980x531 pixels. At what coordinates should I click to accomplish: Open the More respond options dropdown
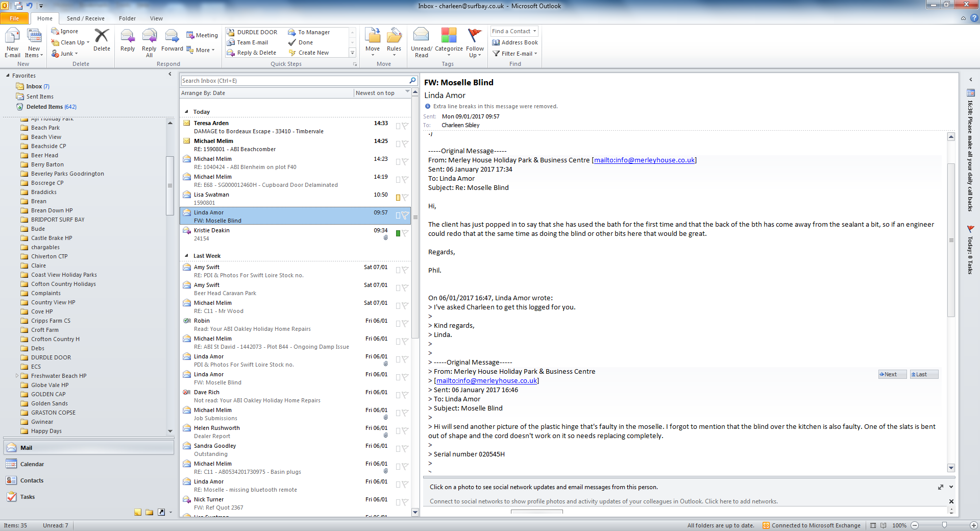(201, 50)
